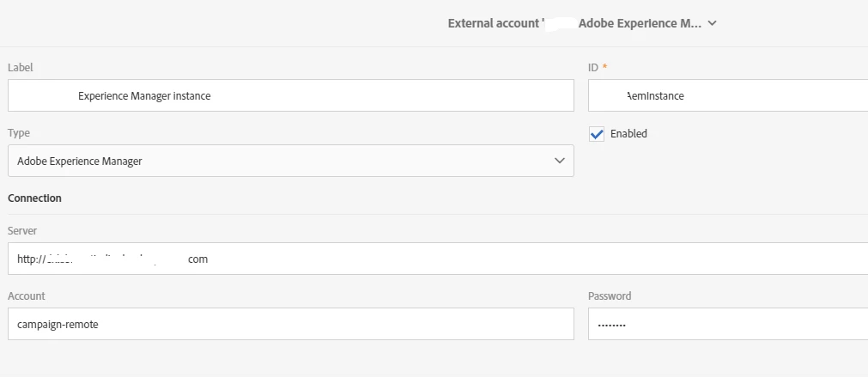Click the 'ID' caption text
Image resolution: width=868 pixels, height=390 pixels.
pos(593,68)
